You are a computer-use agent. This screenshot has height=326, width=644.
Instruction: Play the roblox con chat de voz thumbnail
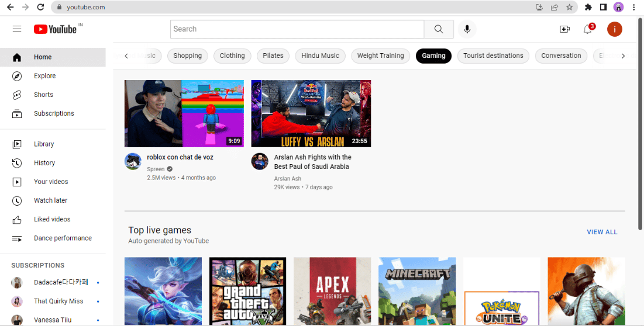click(x=184, y=113)
